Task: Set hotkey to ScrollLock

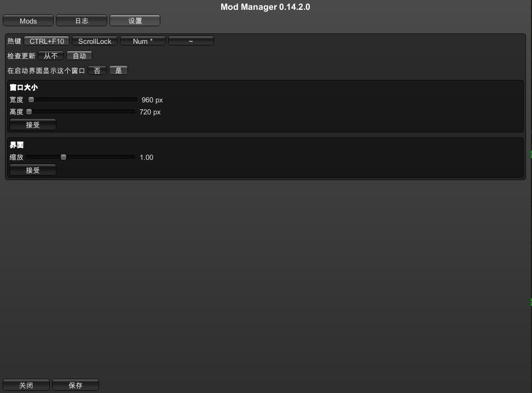Action: (x=95, y=41)
